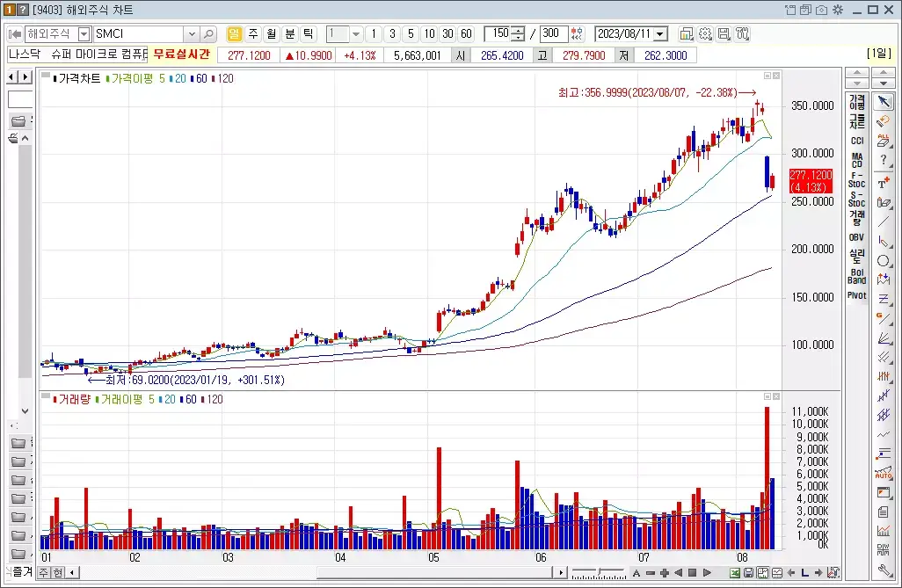Viewport: 902px width, 588px height.
Task: Click the period refresh arrows icon
Action: 577,34
